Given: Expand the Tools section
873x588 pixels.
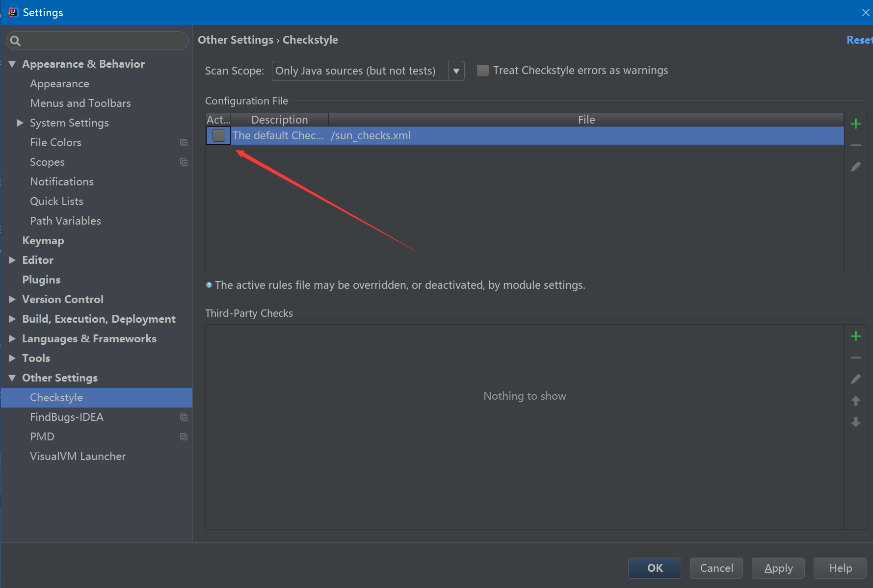Looking at the screenshot, I should [x=12, y=358].
